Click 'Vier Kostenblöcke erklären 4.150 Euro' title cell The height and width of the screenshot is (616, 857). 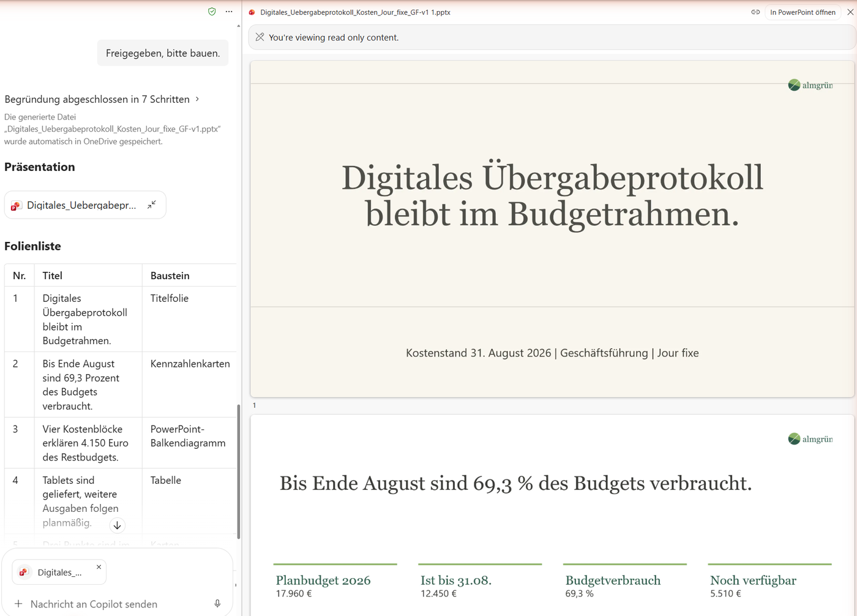coord(88,443)
